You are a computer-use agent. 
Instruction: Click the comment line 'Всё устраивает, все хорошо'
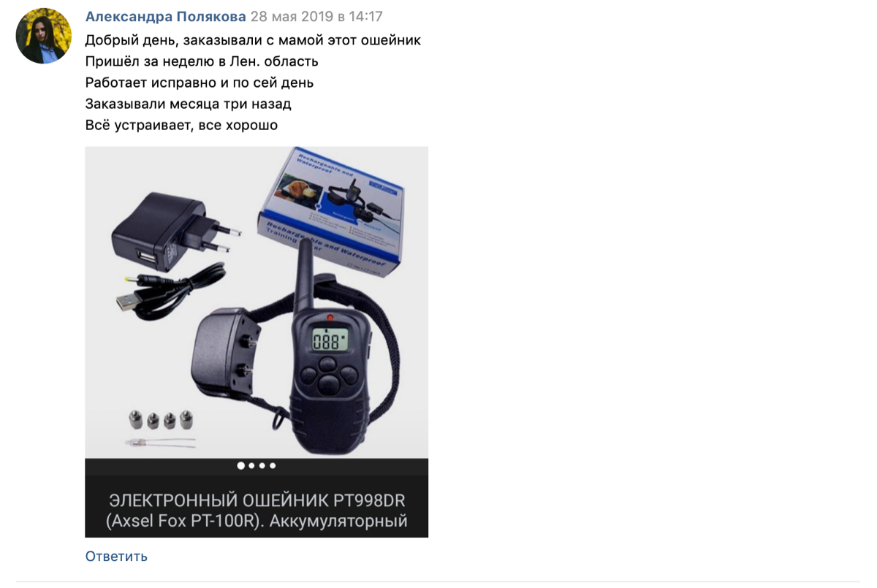181,125
